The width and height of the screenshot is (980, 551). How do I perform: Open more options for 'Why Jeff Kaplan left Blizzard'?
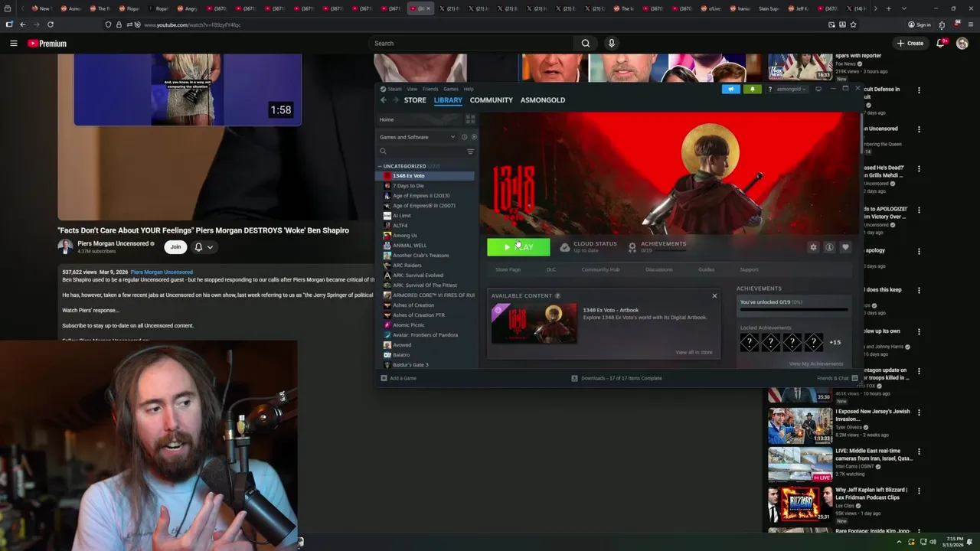919,491
